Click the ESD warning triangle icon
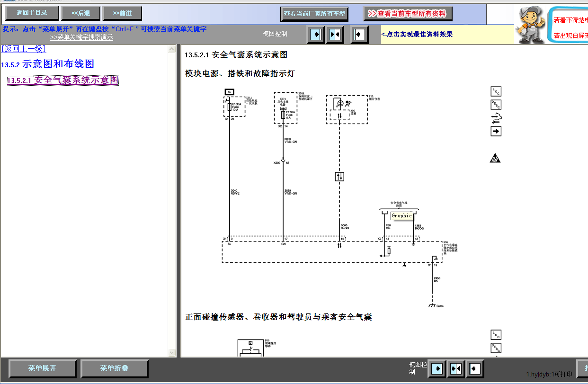 [x=495, y=158]
